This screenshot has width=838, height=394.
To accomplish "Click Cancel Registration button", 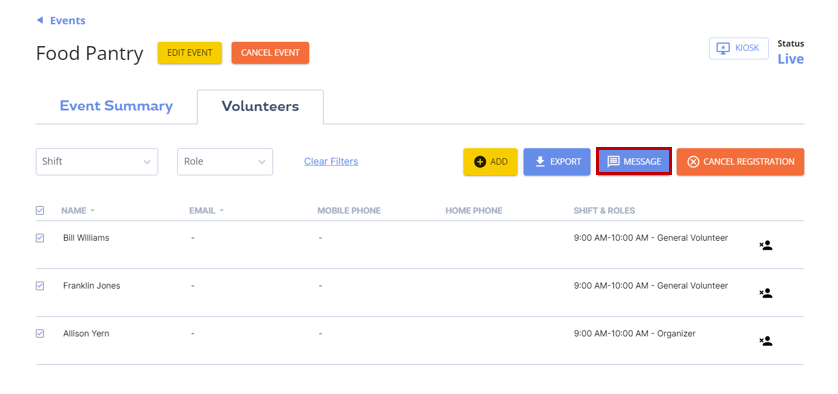I will (740, 161).
